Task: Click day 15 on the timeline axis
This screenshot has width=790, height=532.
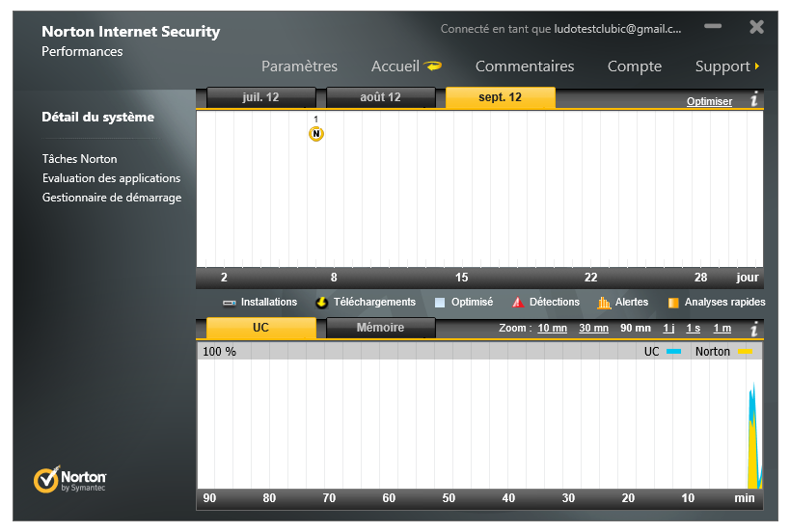Action: (x=461, y=278)
